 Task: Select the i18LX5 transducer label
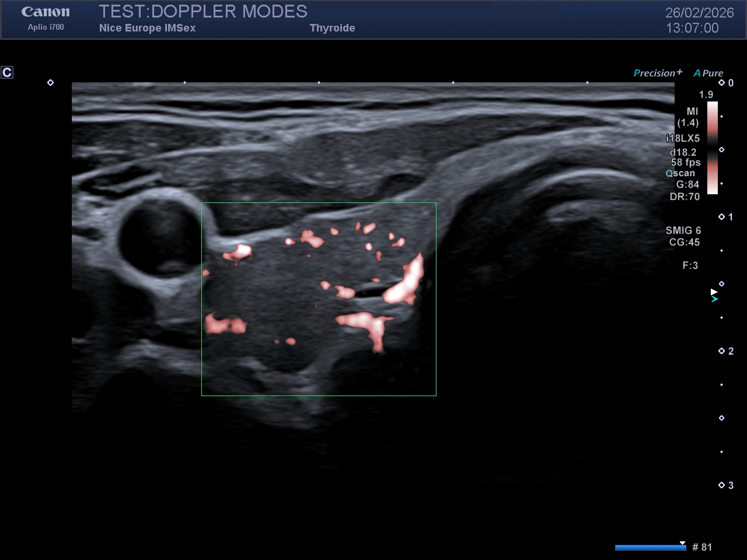pyautogui.click(x=683, y=138)
